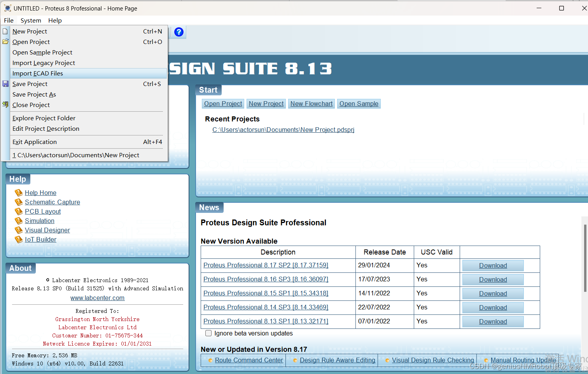Toggle Ignore beta version updates checkbox
The height and width of the screenshot is (374, 588).
pos(208,333)
